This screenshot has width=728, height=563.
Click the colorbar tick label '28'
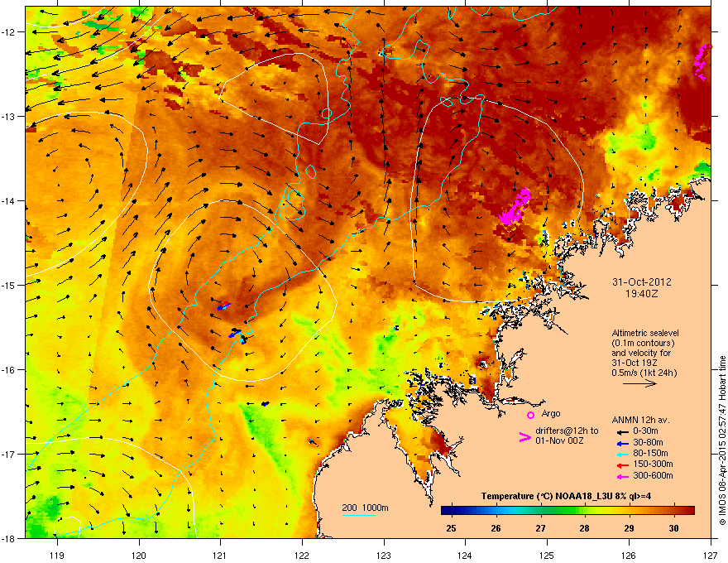pos(585,528)
